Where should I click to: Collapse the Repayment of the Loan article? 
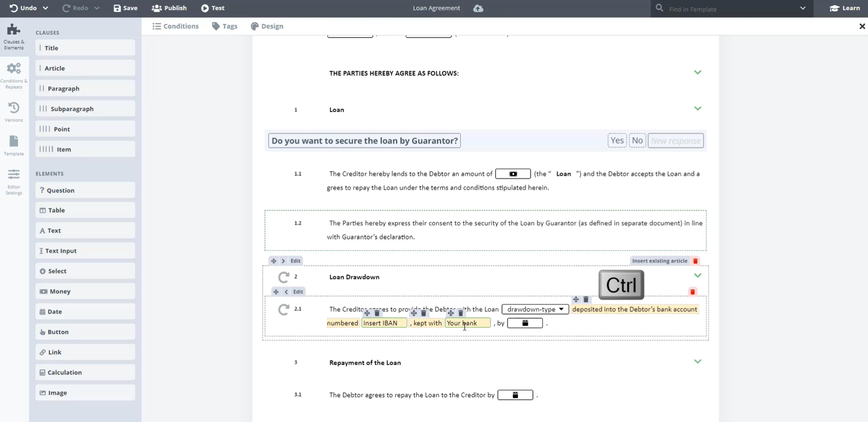tap(697, 362)
